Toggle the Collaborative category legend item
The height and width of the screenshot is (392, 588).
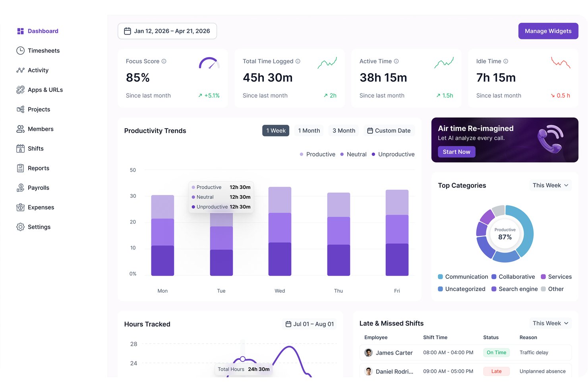513,277
